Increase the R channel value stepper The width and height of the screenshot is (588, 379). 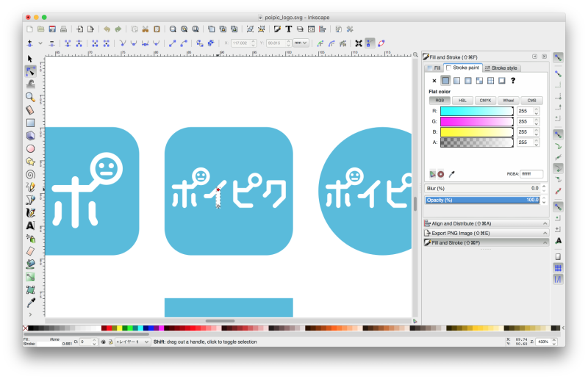[537, 109]
